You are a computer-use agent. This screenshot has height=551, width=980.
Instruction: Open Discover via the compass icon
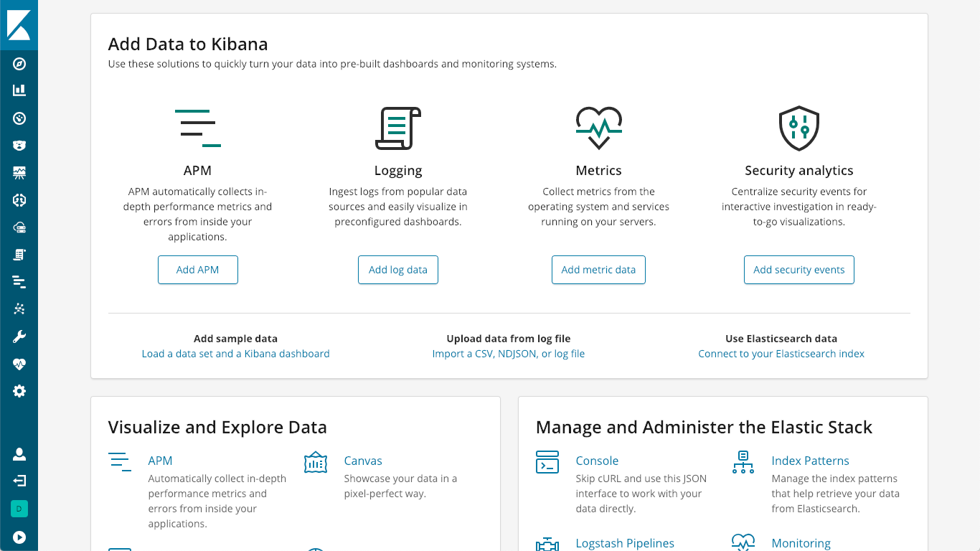tap(19, 64)
